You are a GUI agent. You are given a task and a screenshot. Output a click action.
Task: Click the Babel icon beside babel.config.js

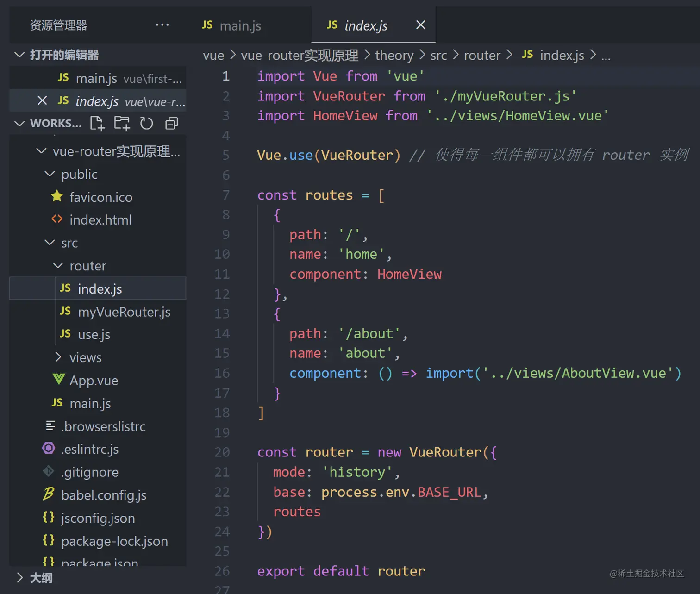click(49, 494)
